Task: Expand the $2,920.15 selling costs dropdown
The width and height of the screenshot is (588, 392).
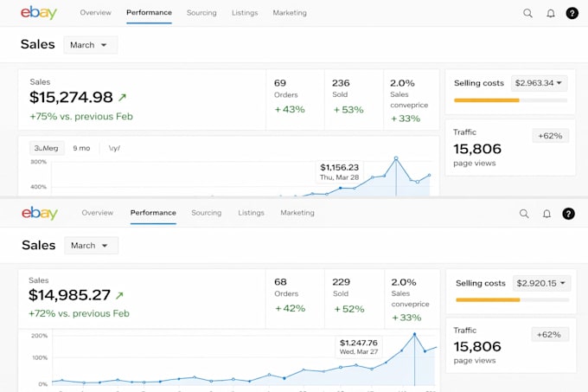Action: tap(541, 283)
